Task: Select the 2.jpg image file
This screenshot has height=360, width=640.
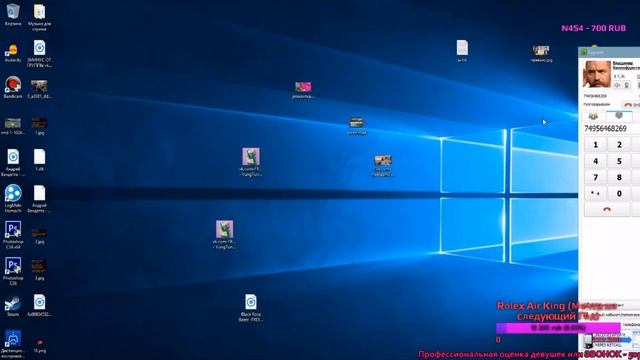Action: [x=39, y=236]
